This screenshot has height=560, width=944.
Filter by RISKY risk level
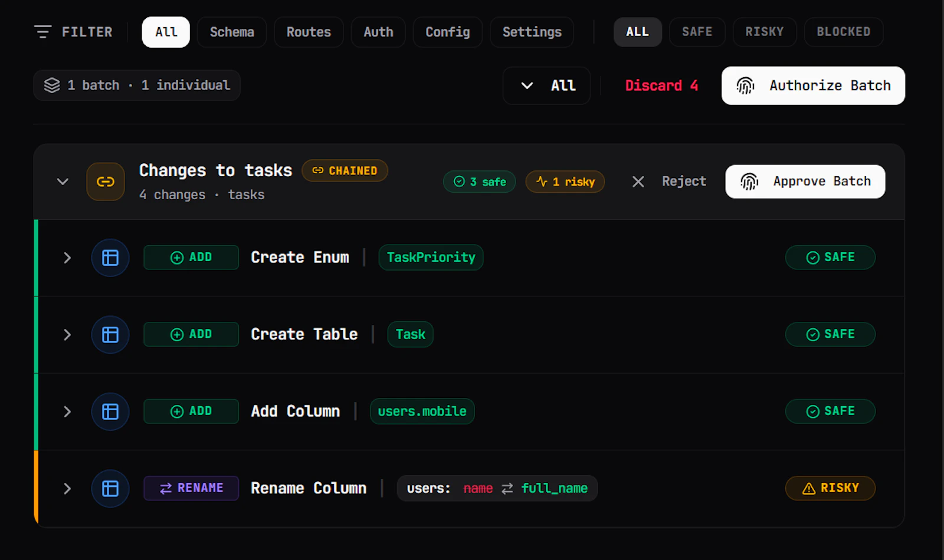click(765, 32)
